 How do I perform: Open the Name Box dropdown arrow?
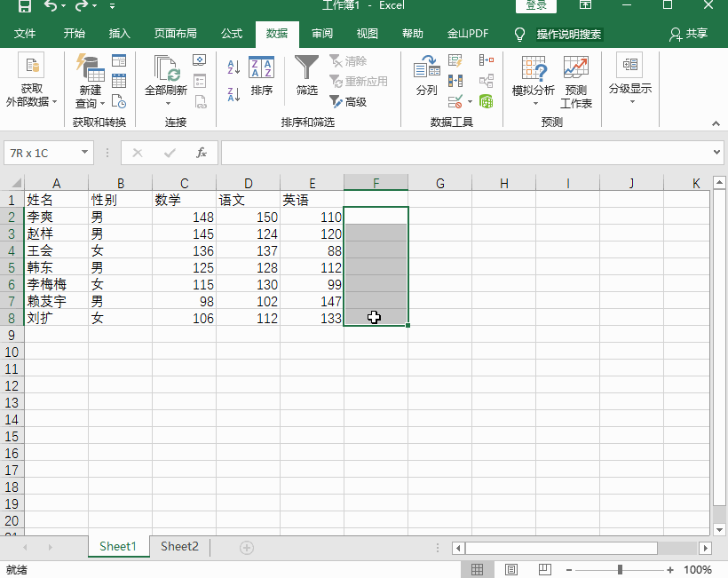pos(84,153)
